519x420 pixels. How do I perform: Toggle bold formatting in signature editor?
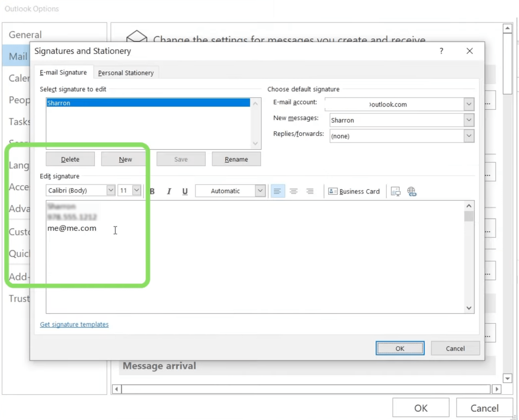[152, 191]
